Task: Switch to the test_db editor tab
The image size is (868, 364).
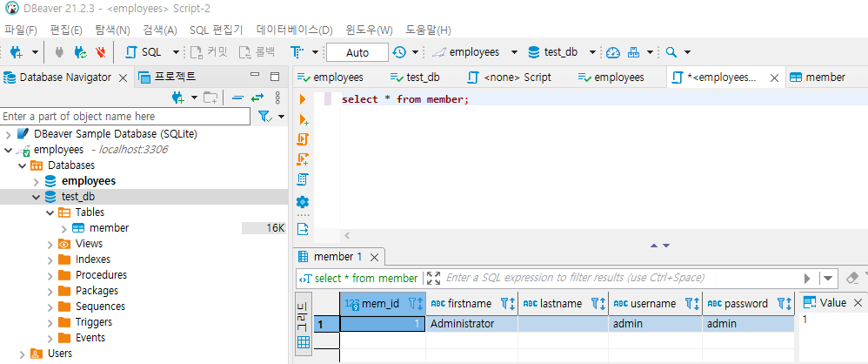Action: click(x=415, y=78)
